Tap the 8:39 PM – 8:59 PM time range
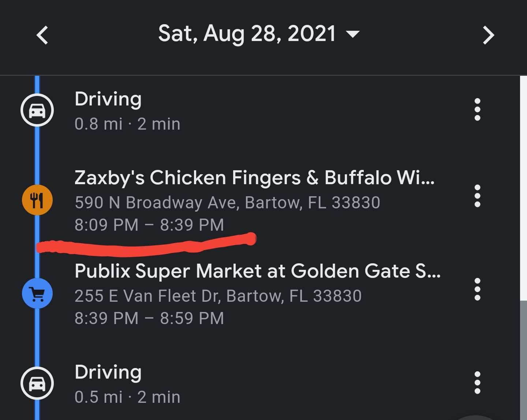 tap(149, 318)
